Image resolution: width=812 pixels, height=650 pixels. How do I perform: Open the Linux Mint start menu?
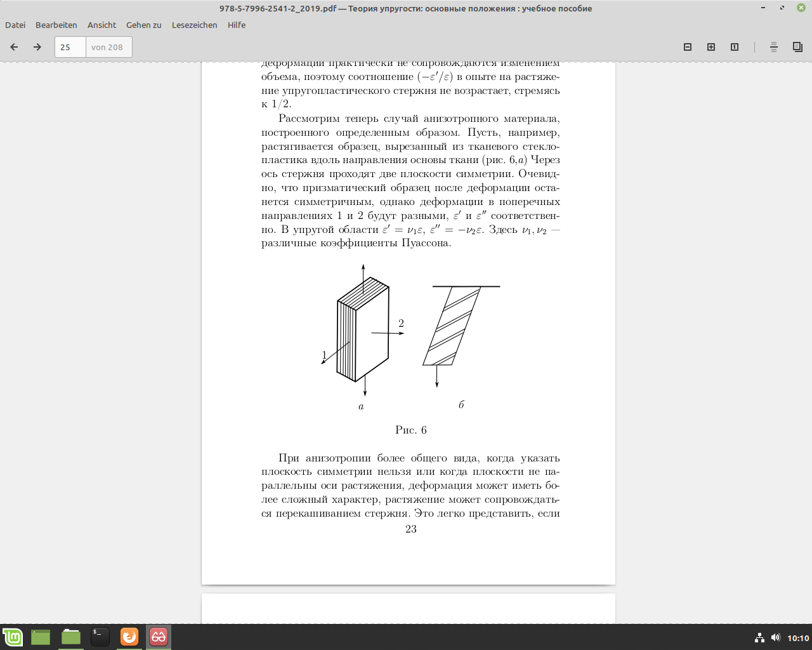click(13, 637)
